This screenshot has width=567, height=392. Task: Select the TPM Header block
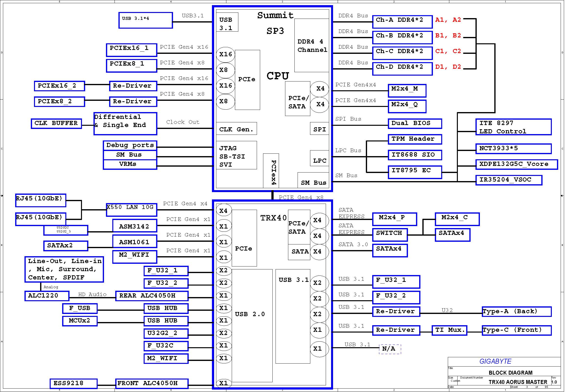(415, 139)
